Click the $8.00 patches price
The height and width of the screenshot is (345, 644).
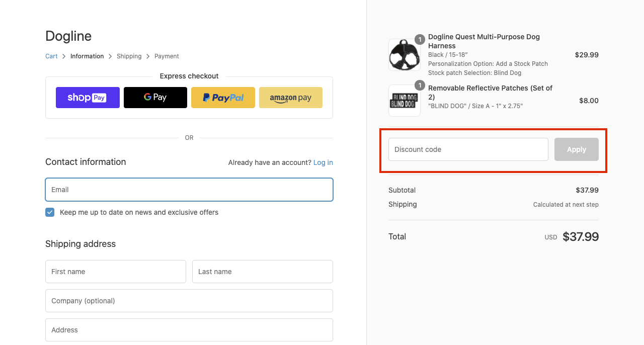point(589,101)
